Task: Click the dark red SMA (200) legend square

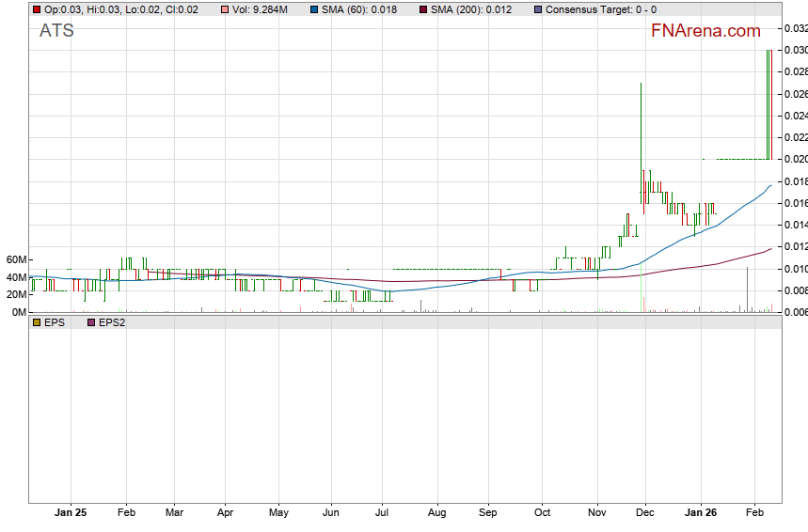Action: click(422, 9)
